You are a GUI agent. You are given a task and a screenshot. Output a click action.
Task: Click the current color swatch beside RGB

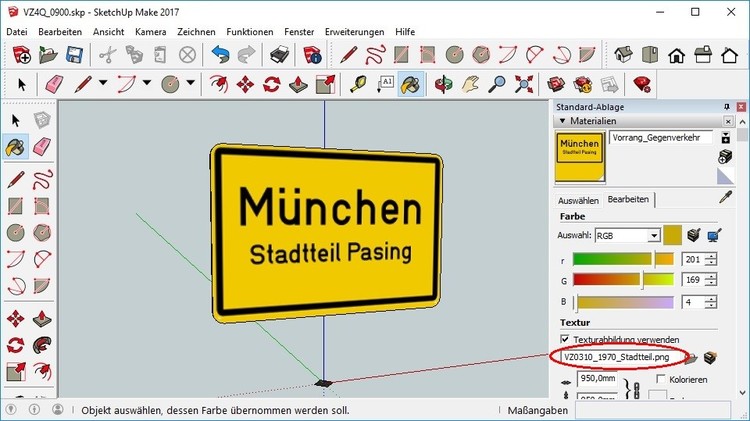pyautogui.click(x=672, y=235)
